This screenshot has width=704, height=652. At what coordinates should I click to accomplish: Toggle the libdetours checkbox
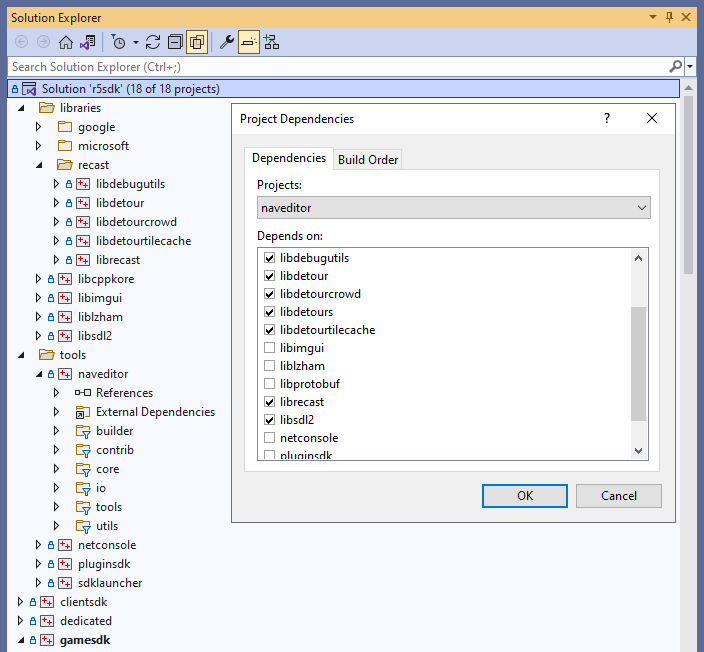click(x=269, y=312)
